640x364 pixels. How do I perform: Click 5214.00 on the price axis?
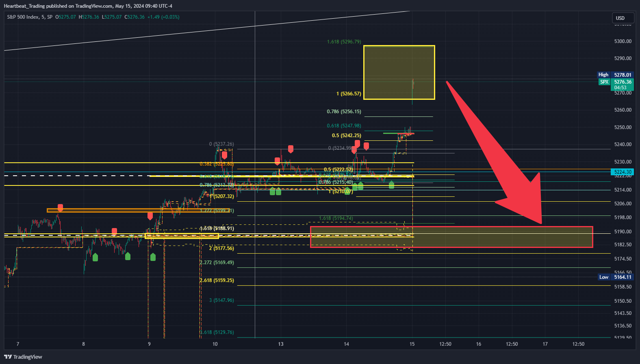[x=623, y=190]
